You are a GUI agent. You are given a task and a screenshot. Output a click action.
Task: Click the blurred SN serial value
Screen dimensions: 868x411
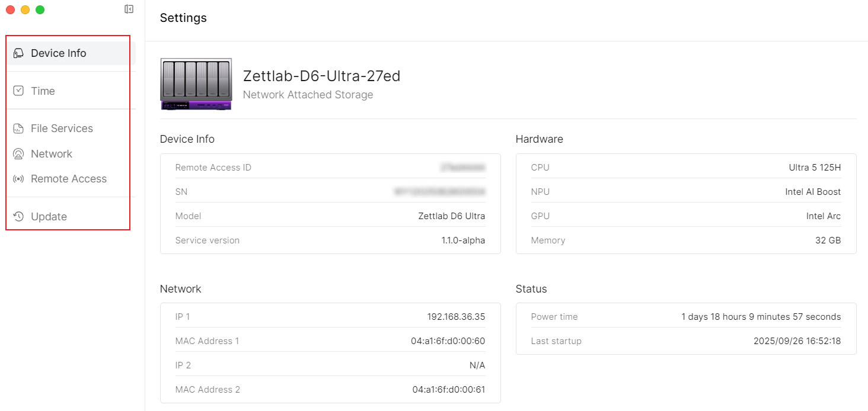(x=439, y=192)
